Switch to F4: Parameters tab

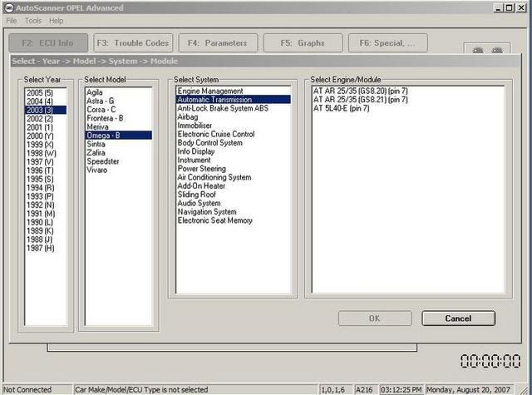coord(218,42)
